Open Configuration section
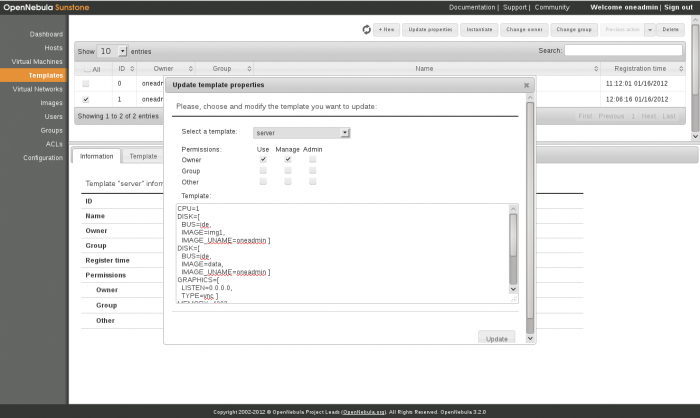 43,158
